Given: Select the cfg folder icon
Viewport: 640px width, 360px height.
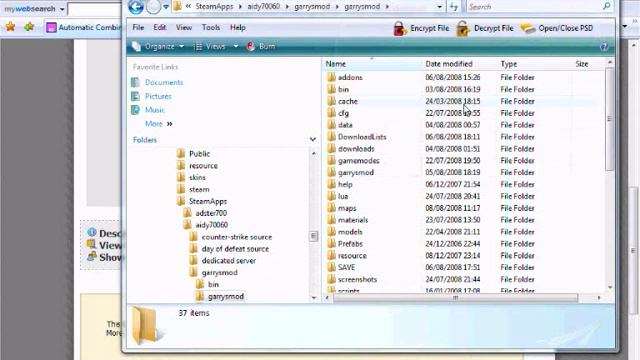Looking at the screenshot, I should click(331, 113).
